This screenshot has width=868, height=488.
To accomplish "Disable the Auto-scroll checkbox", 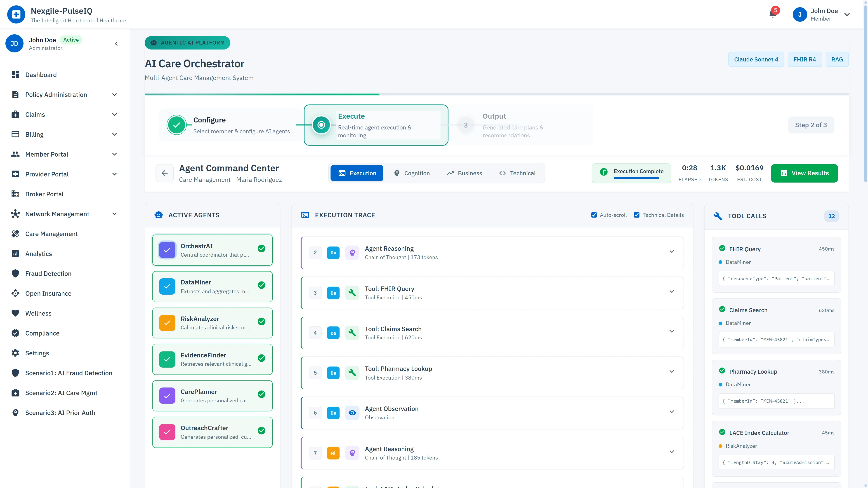I will (594, 215).
